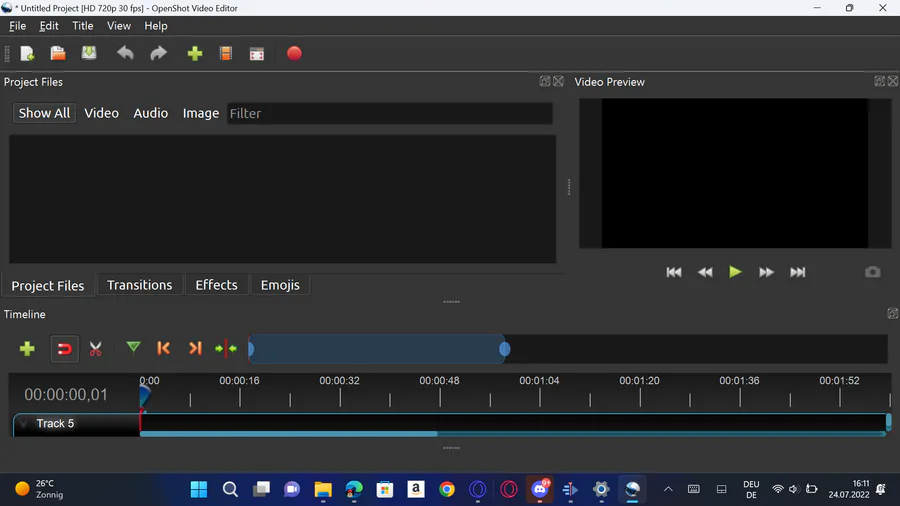Viewport: 900px width, 506px height.
Task: Import files with green plus toolbar icon
Action: click(x=195, y=53)
